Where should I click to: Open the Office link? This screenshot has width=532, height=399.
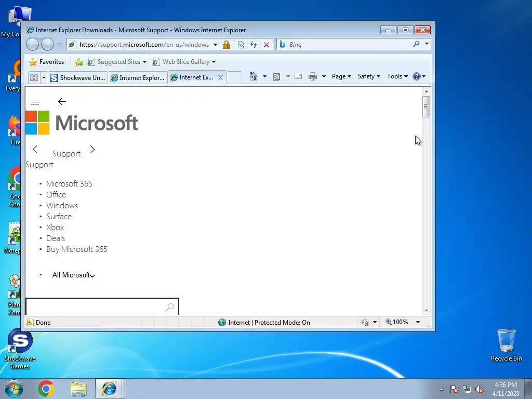click(56, 194)
